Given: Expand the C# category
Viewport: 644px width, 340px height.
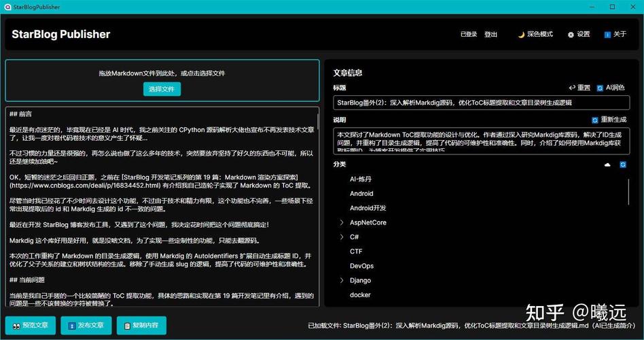Looking at the screenshot, I should pyautogui.click(x=341, y=237).
